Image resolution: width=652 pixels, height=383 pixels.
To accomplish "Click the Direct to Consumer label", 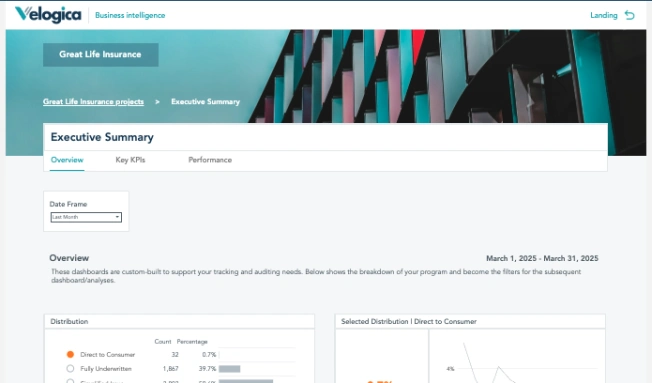I will (x=108, y=355).
